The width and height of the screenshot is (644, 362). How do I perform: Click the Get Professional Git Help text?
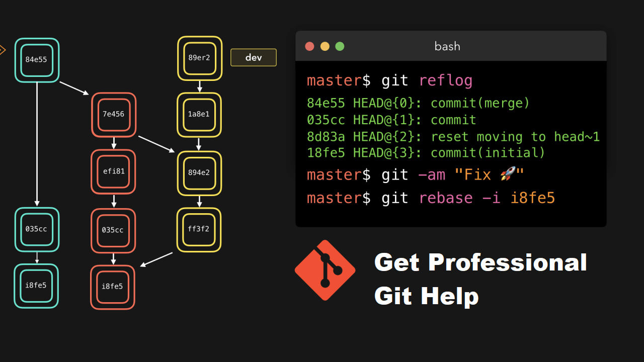[480, 279]
